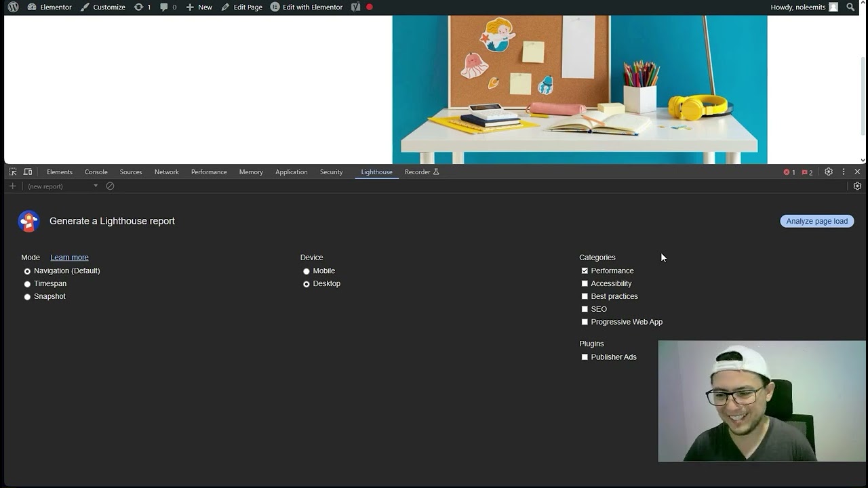Open Customize in the admin bar
868x488 pixels.
click(102, 7)
